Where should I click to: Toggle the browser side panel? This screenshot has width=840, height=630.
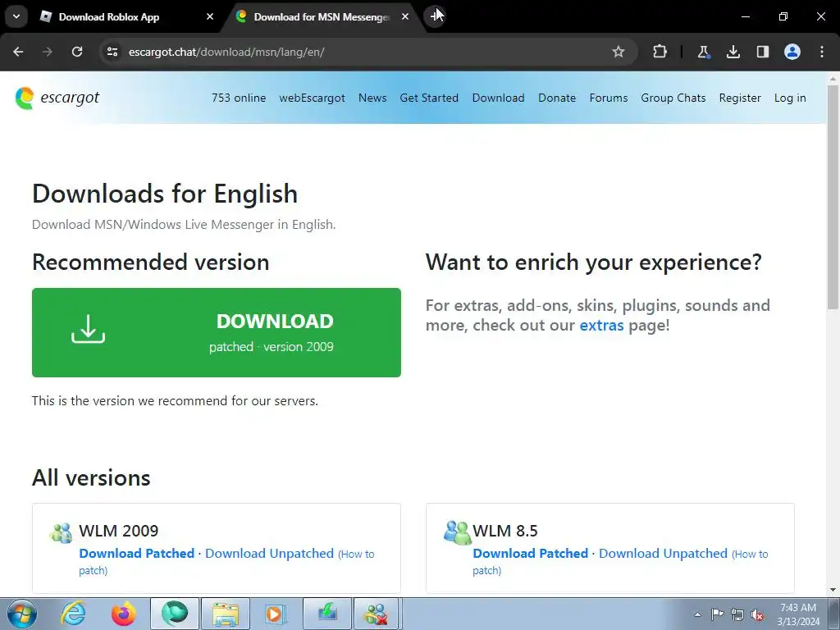point(763,52)
